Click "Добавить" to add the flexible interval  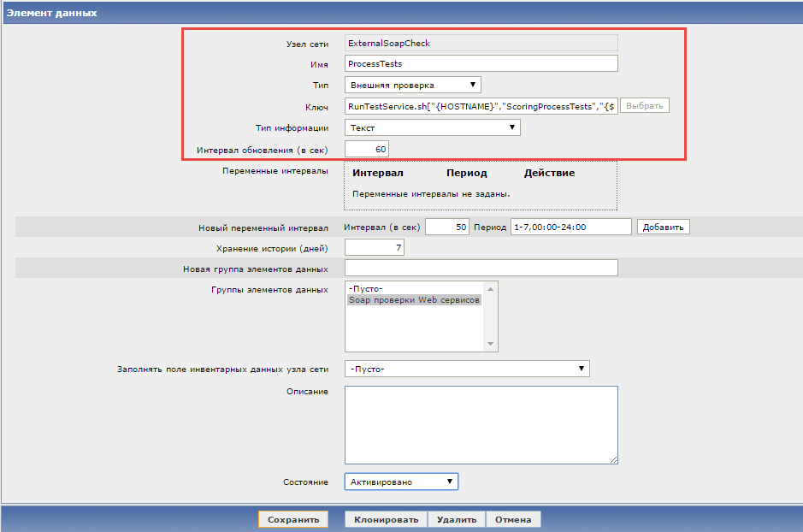pyautogui.click(x=662, y=227)
